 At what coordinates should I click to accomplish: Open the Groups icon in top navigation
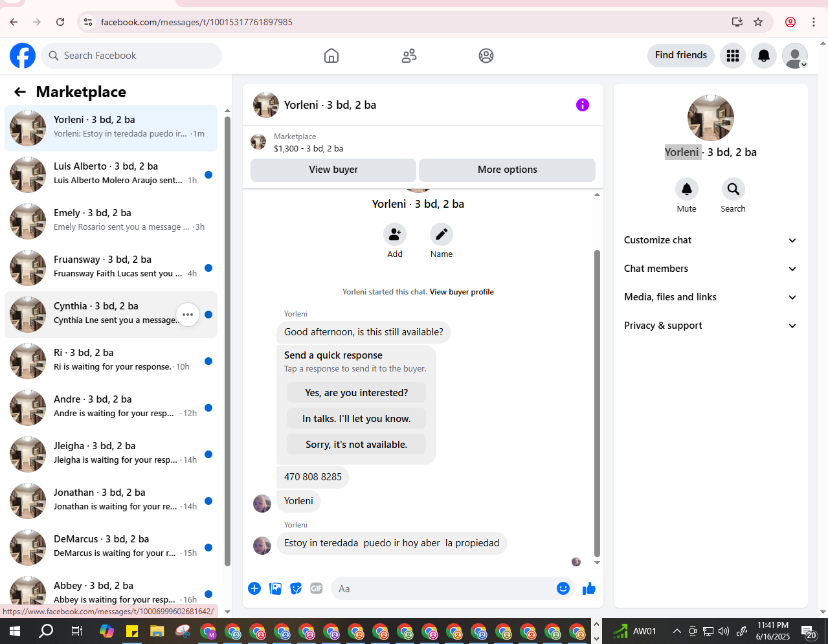coord(486,56)
